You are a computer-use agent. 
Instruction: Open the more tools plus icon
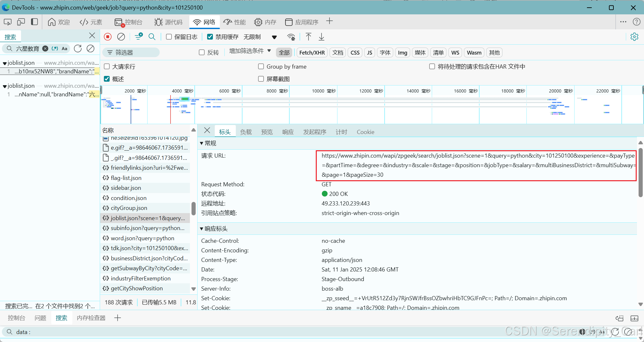[329, 21]
